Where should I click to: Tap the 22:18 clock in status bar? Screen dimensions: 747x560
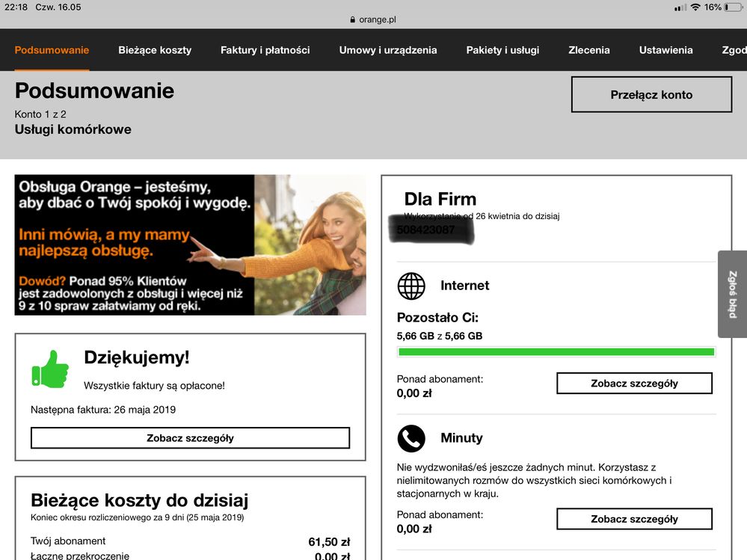click(x=16, y=7)
